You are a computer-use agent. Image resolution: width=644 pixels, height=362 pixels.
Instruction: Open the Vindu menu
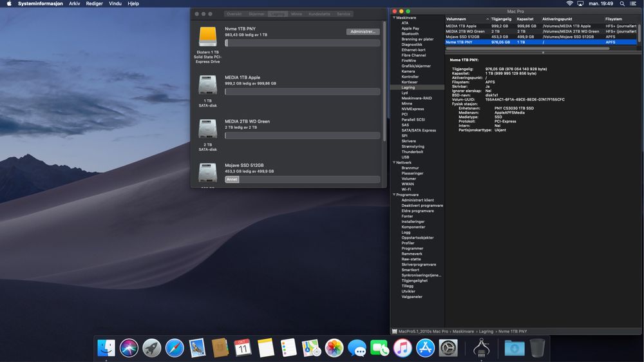pyautogui.click(x=115, y=3)
